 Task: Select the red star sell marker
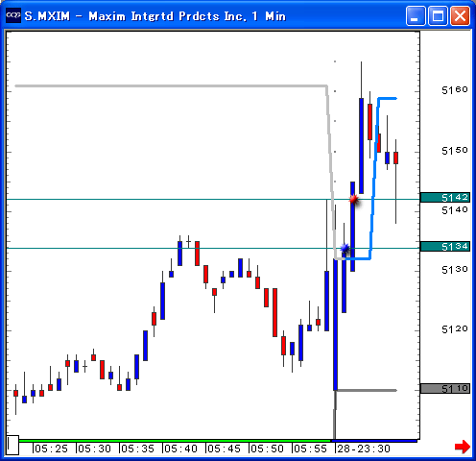pos(354,199)
